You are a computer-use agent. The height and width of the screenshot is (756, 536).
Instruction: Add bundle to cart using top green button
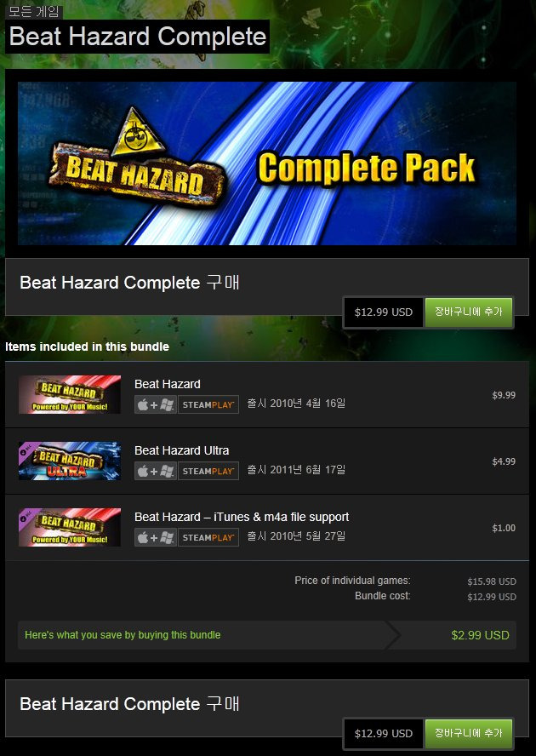point(468,312)
